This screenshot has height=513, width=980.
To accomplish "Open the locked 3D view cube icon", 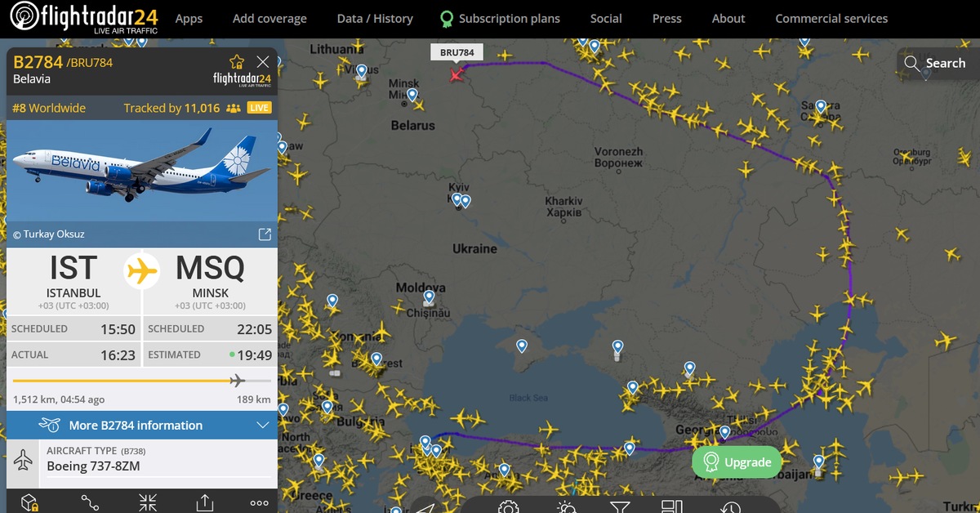I will coord(29,502).
